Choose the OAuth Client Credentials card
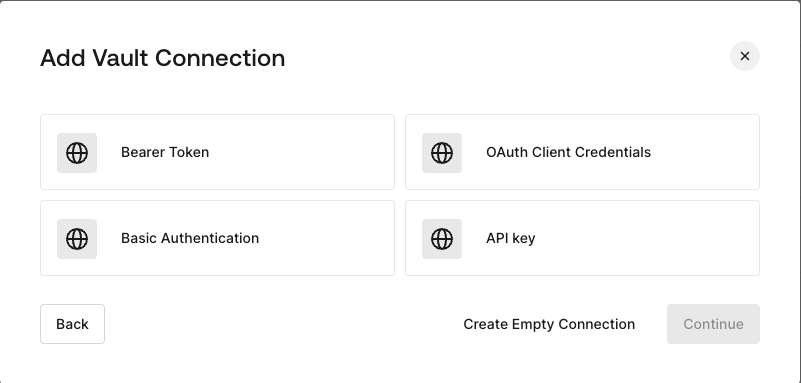The height and width of the screenshot is (383, 801). pyautogui.click(x=582, y=152)
